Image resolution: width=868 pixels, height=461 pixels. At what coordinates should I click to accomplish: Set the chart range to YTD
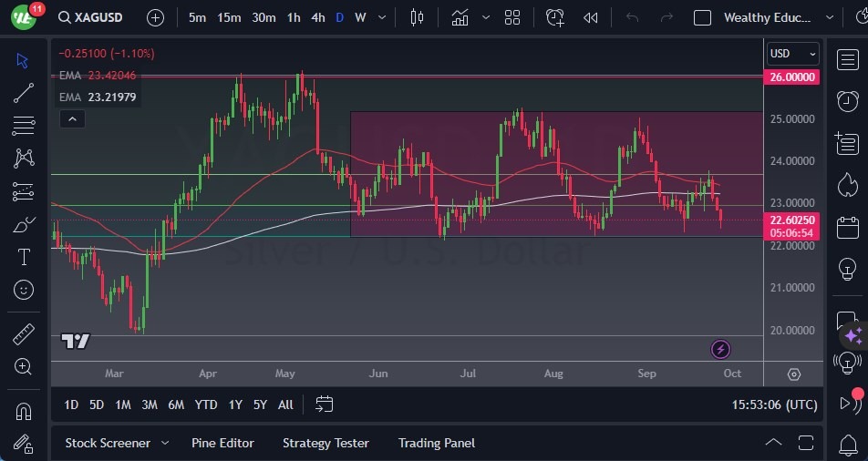[206, 405]
